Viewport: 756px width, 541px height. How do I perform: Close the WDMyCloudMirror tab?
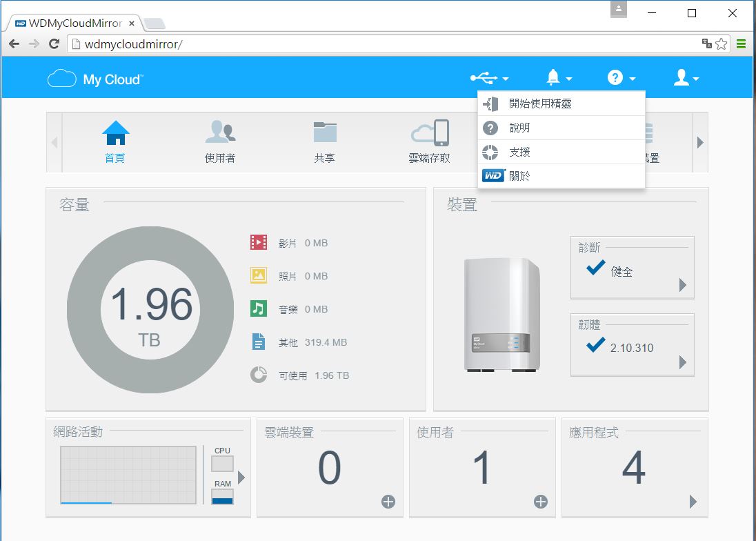(x=132, y=23)
